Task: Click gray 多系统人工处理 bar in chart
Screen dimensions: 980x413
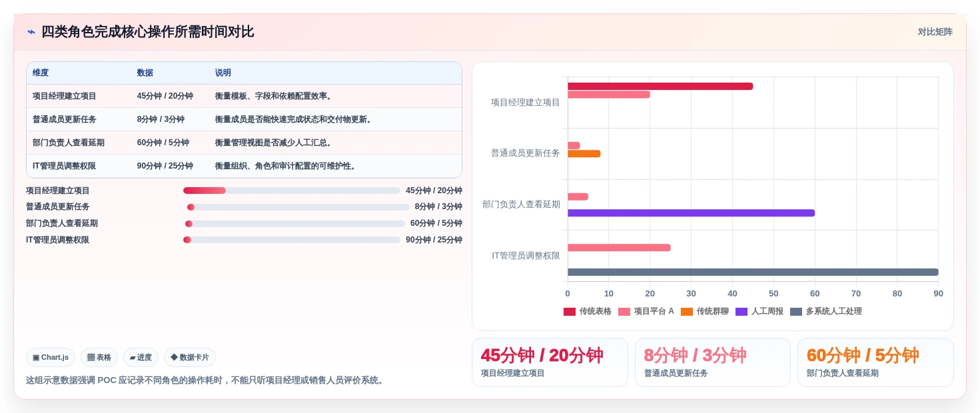Action: 753,272
